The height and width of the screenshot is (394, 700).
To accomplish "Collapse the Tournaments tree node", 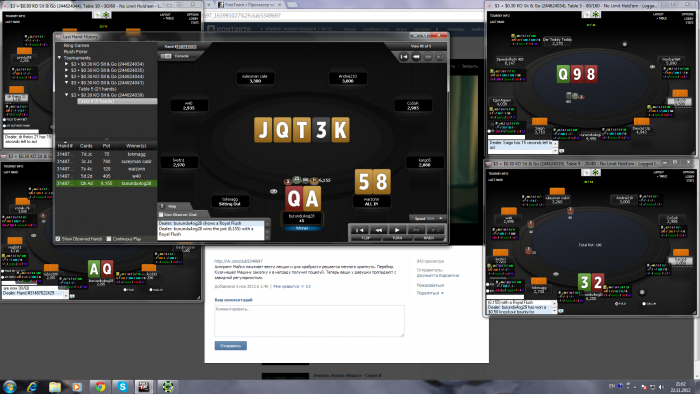I will tap(59, 58).
